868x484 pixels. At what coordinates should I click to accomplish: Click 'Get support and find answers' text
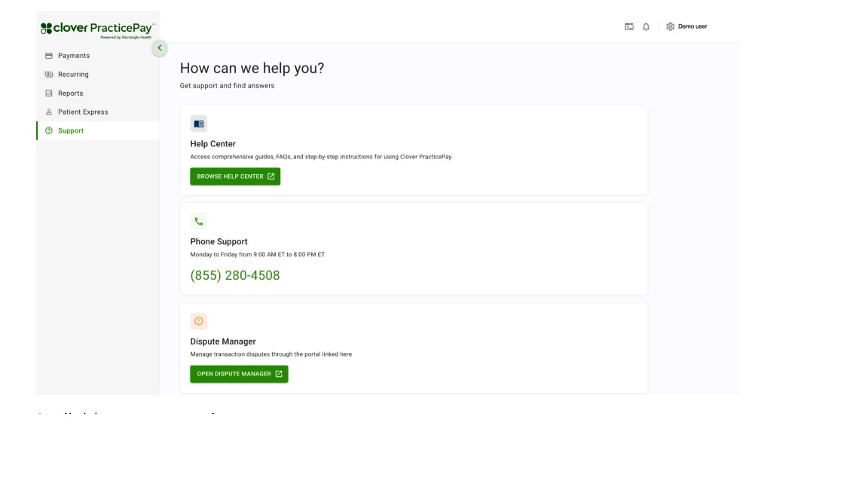pyautogui.click(x=227, y=86)
